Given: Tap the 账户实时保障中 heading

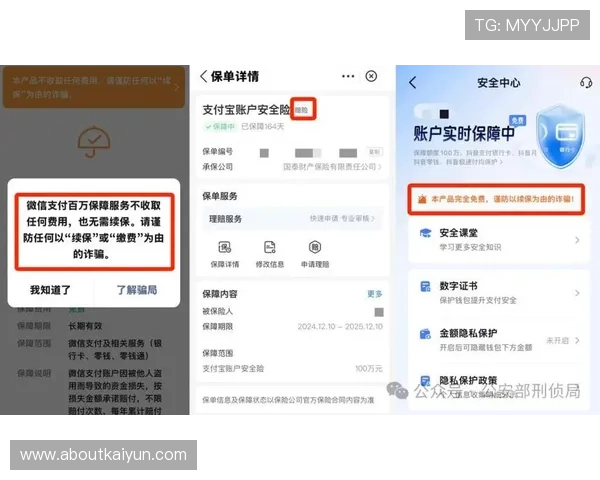Looking at the screenshot, I should tap(464, 134).
